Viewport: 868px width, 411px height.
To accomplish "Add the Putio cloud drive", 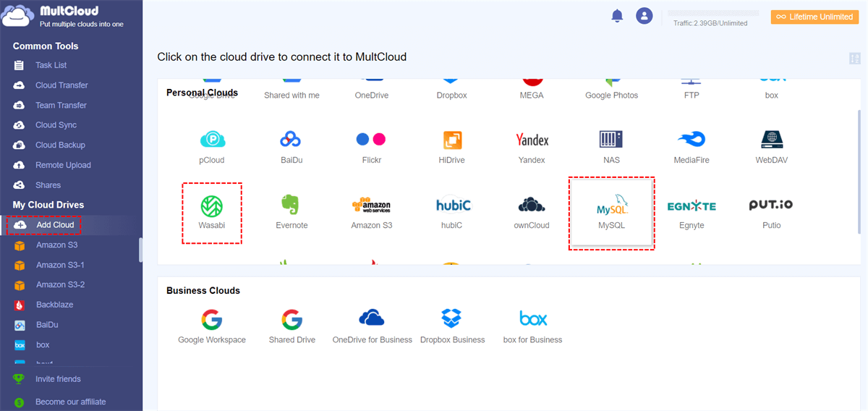I will (x=772, y=213).
